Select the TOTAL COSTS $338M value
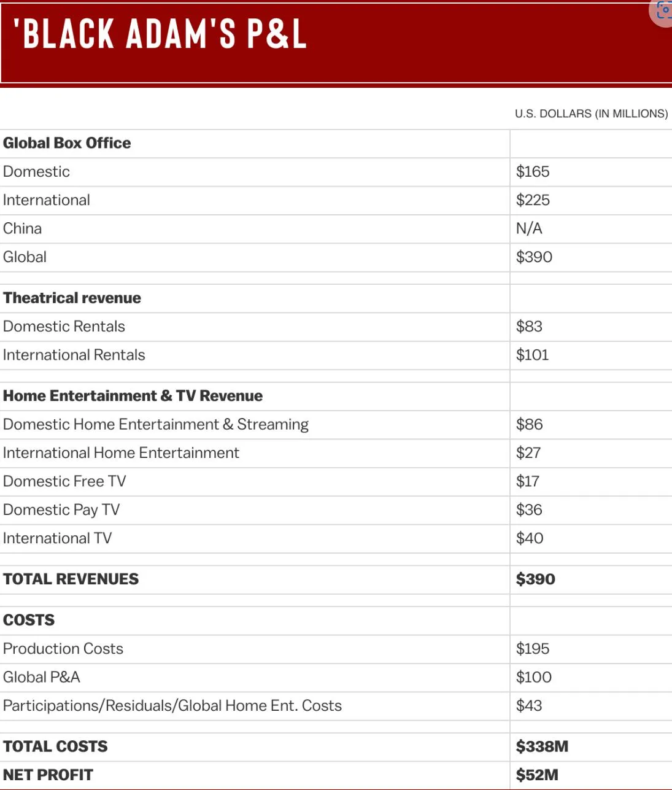 pos(542,747)
